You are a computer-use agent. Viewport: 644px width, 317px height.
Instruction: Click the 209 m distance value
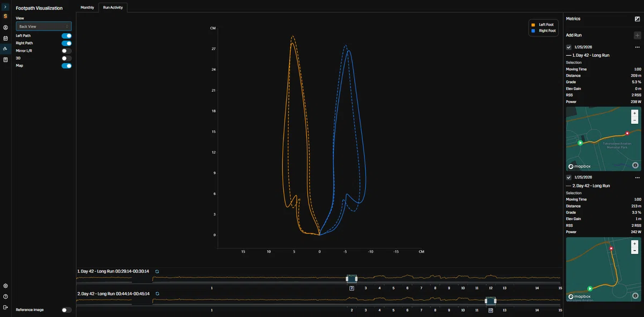tap(636, 76)
